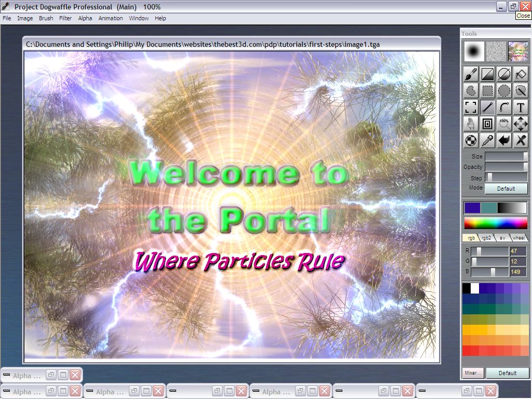Screen dimensions: 532x399
Task: Click the undo back-arrow icon
Action: click(x=504, y=140)
